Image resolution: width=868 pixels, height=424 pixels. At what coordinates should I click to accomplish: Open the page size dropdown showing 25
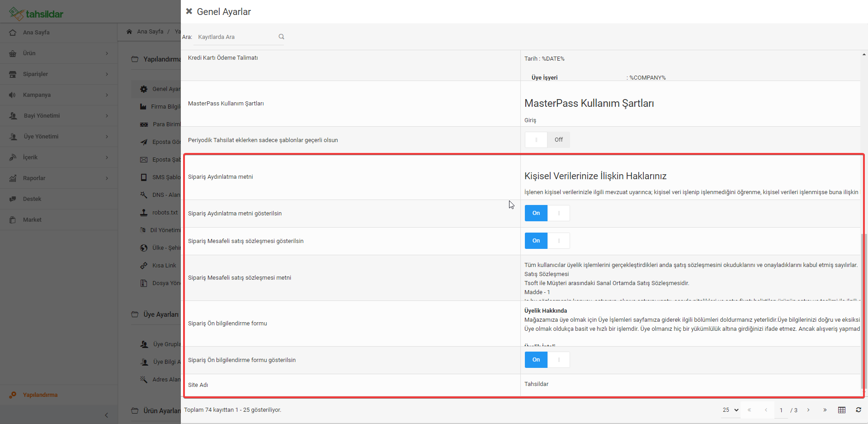(x=730, y=410)
